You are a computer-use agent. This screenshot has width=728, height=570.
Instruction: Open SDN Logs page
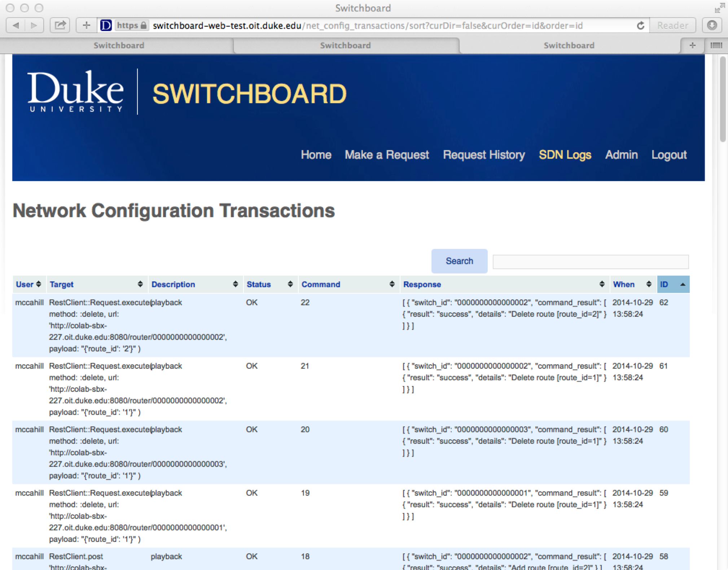[565, 155]
